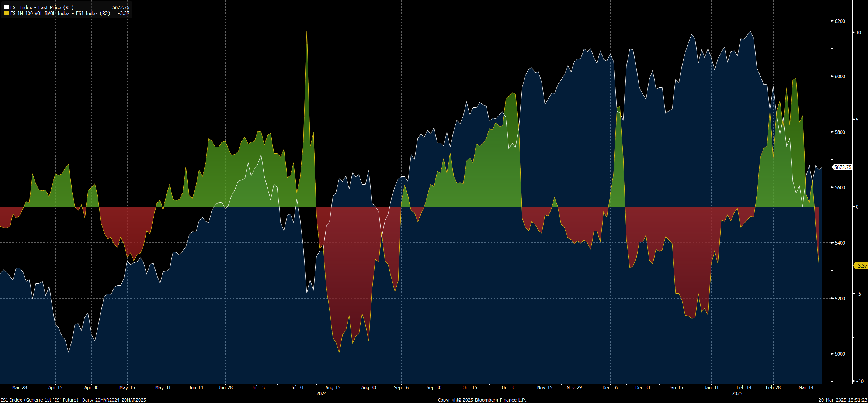Click the 6200 label on the price axis

tap(840, 21)
